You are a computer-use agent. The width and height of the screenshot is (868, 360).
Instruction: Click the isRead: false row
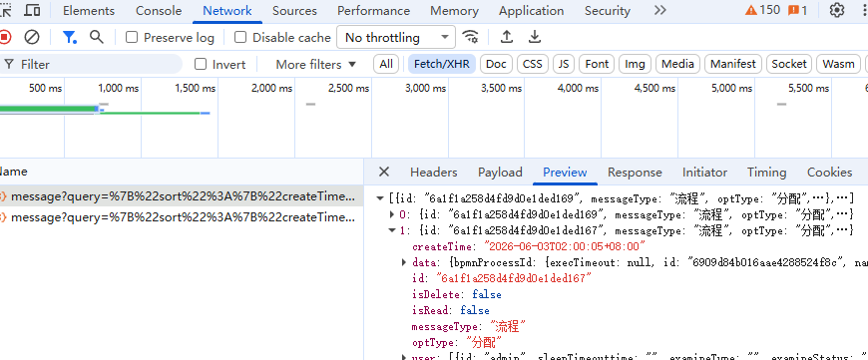[450, 310]
